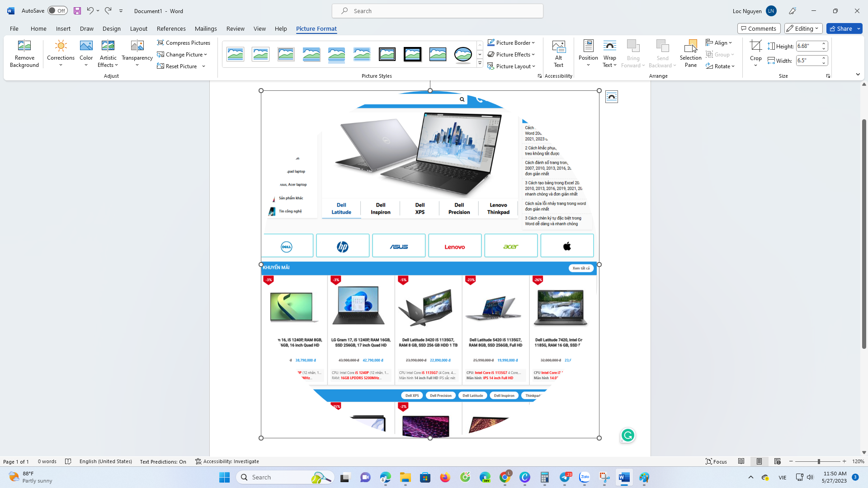Click the Search box in title bar
868x488 pixels.
tap(437, 11)
